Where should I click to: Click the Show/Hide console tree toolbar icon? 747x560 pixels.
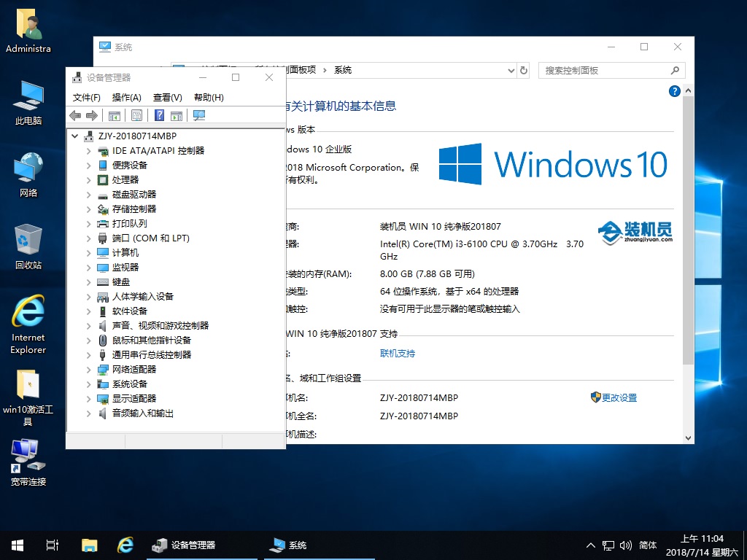pyautogui.click(x=115, y=116)
